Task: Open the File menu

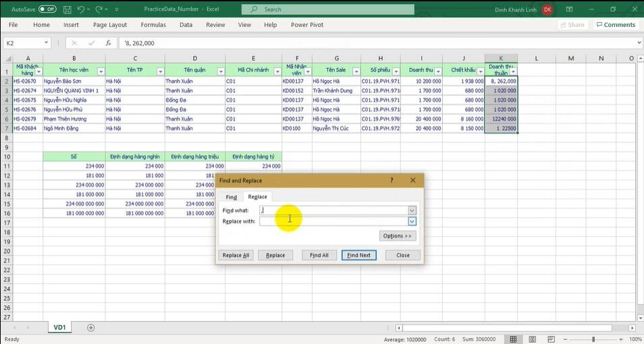Action: click(13, 25)
